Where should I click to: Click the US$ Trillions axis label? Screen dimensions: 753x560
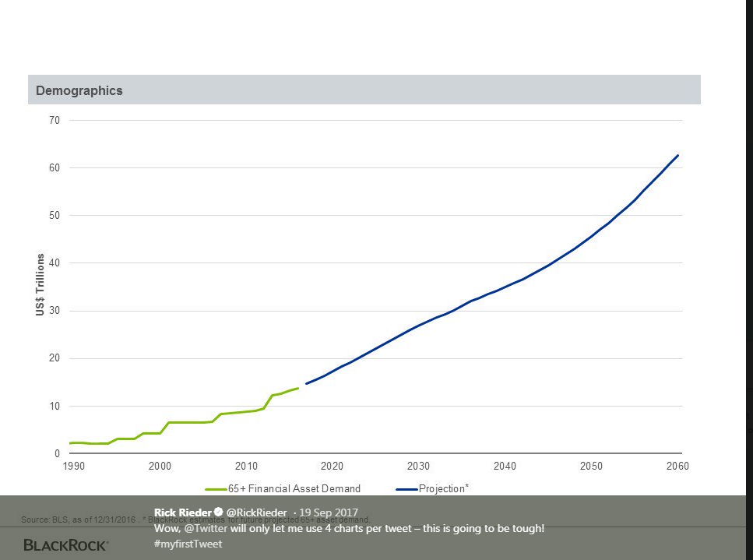(40, 285)
